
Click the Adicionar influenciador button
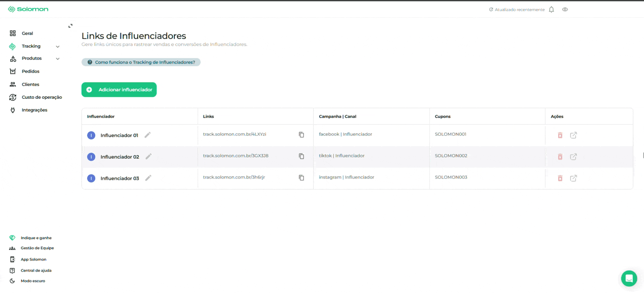119,90
